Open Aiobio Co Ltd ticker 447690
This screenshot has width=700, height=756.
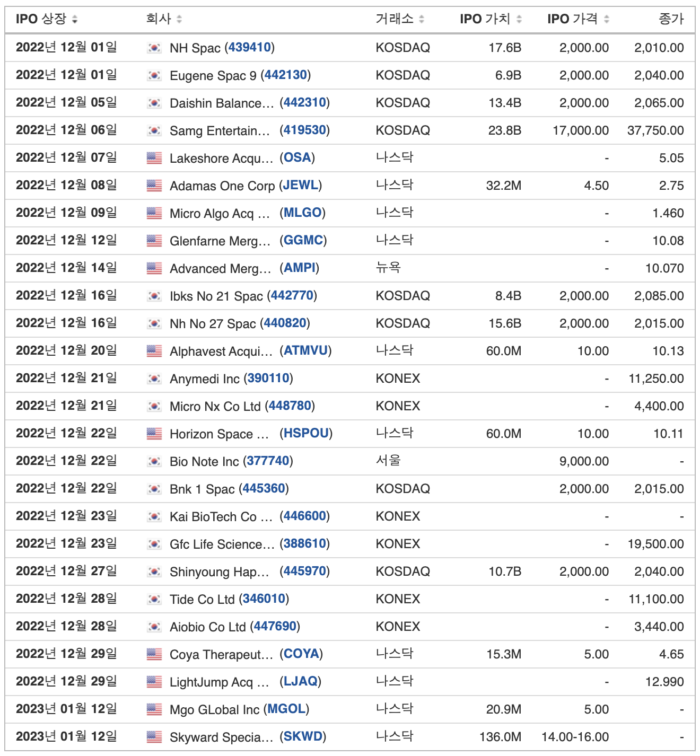[275, 626]
